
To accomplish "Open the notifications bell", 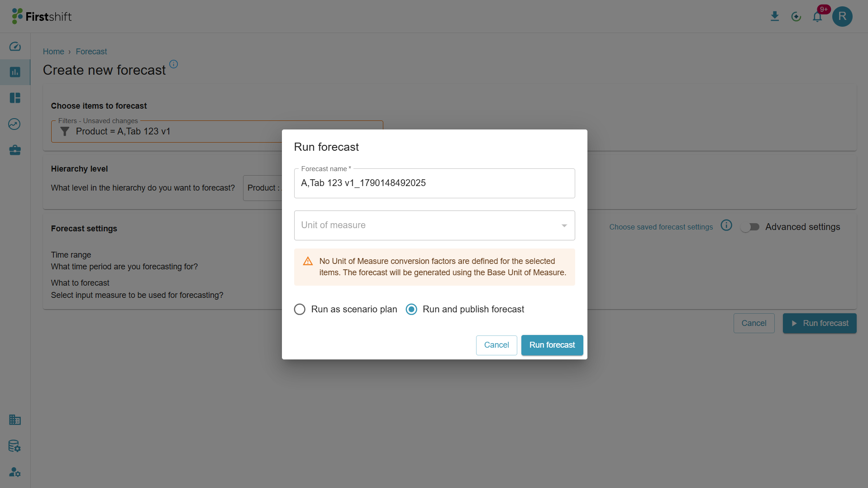I will (817, 17).
